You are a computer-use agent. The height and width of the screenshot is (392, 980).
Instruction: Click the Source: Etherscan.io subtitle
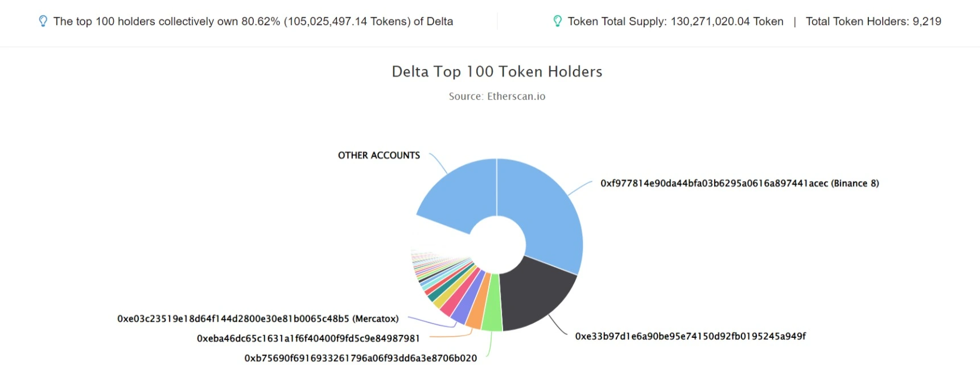(x=497, y=96)
